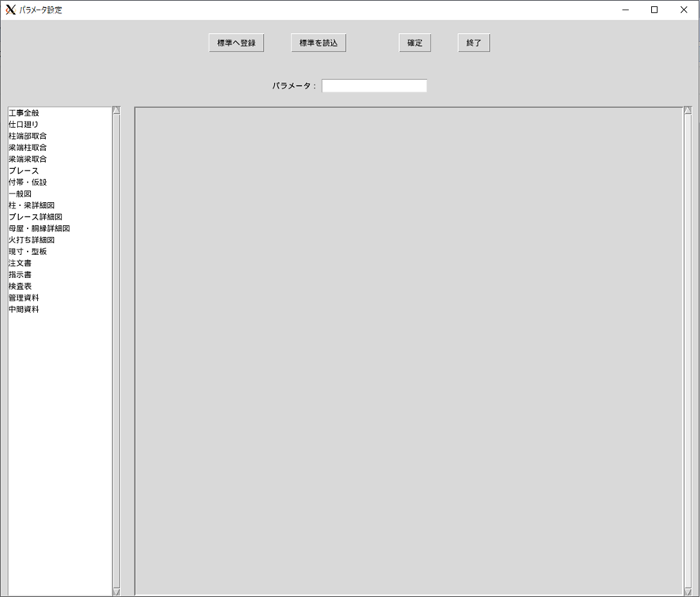Click the right panel scroll-up arrow
The width and height of the screenshot is (700, 597).
pos(688,111)
